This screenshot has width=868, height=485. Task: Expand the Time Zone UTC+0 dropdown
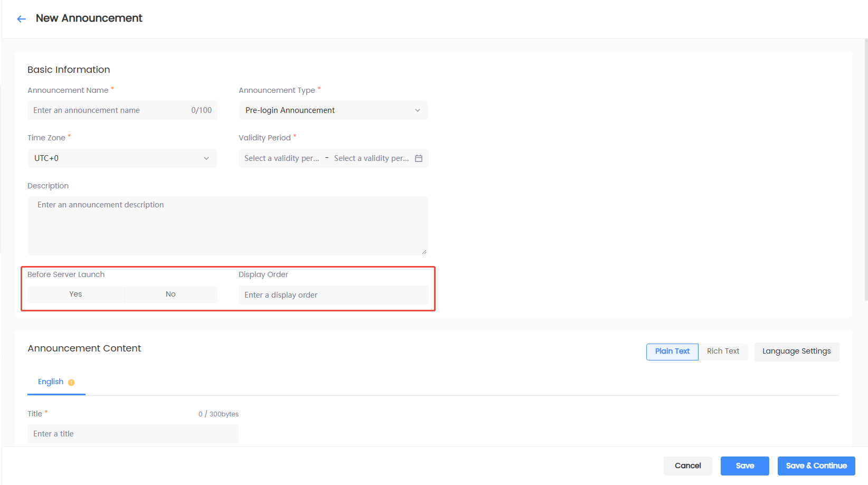122,158
